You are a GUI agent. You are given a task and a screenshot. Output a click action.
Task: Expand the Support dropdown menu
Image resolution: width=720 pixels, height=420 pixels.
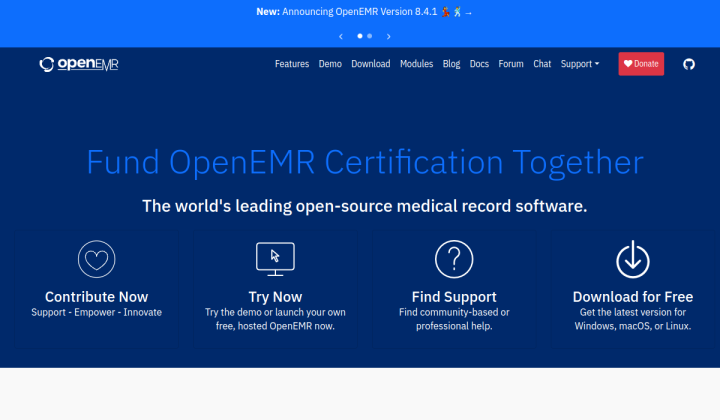click(579, 64)
